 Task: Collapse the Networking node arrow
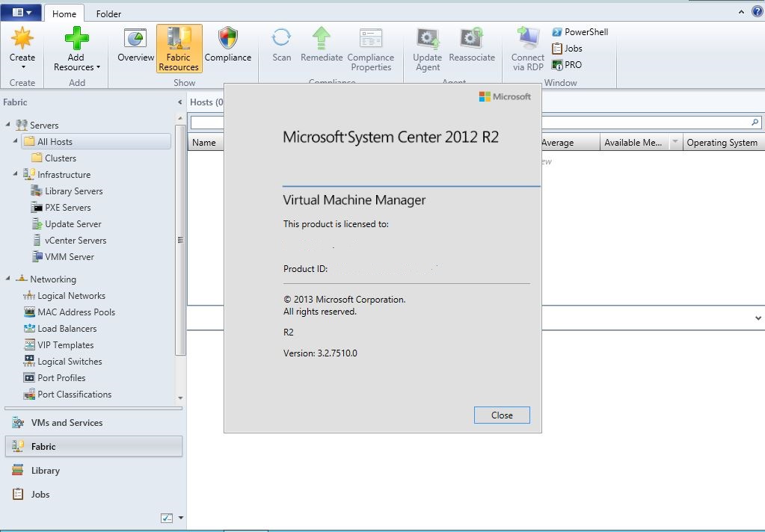(x=7, y=279)
